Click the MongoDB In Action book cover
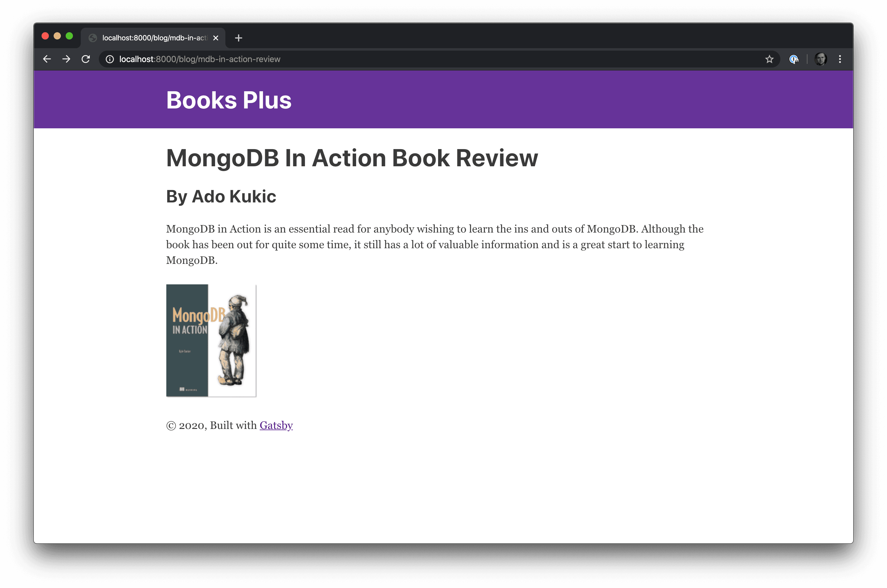Viewport: 887px width, 588px height. pyautogui.click(x=211, y=340)
